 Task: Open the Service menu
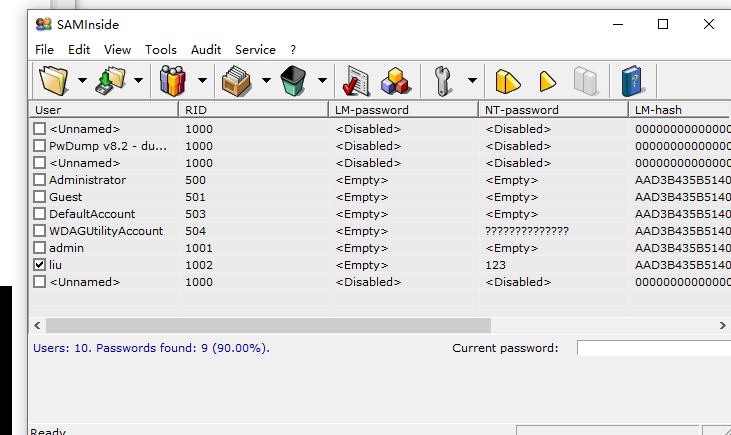tap(255, 49)
